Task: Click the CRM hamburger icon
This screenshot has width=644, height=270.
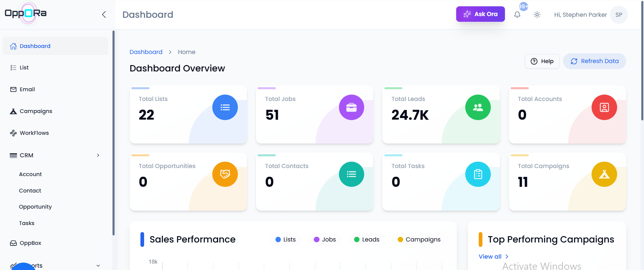Action: coord(13,155)
